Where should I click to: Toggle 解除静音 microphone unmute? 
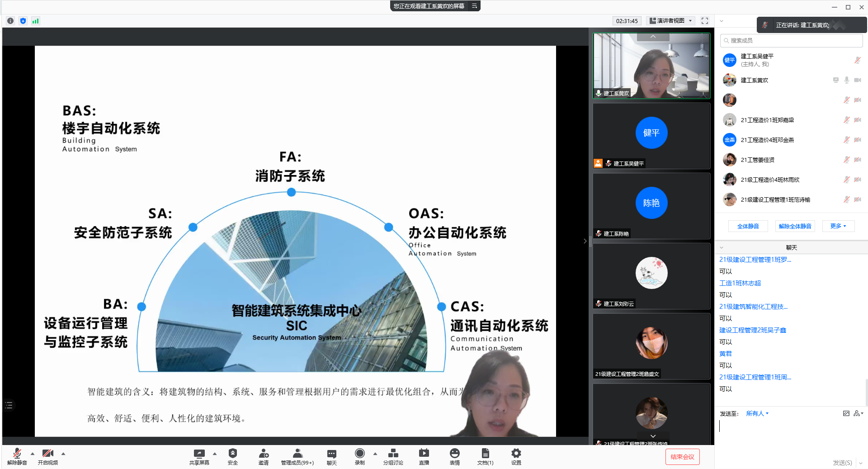pyautogui.click(x=17, y=454)
